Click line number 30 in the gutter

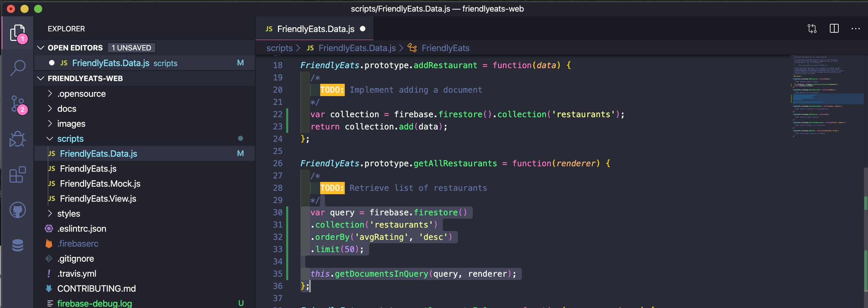pos(278,212)
